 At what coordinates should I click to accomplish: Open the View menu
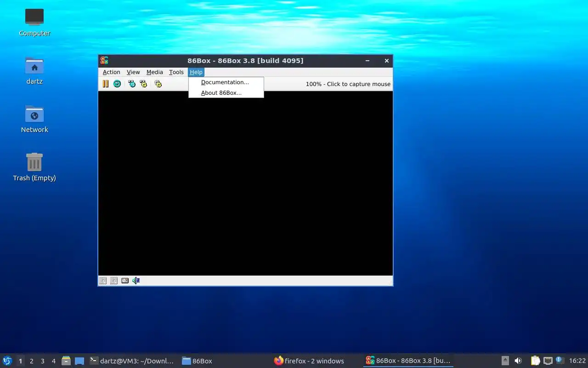(x=133, y=72)
